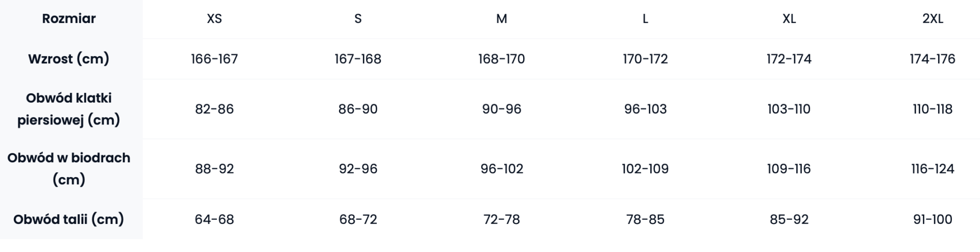Select the 166-167 height cell
The image size is (980, 252).
[x=214, y=59]
